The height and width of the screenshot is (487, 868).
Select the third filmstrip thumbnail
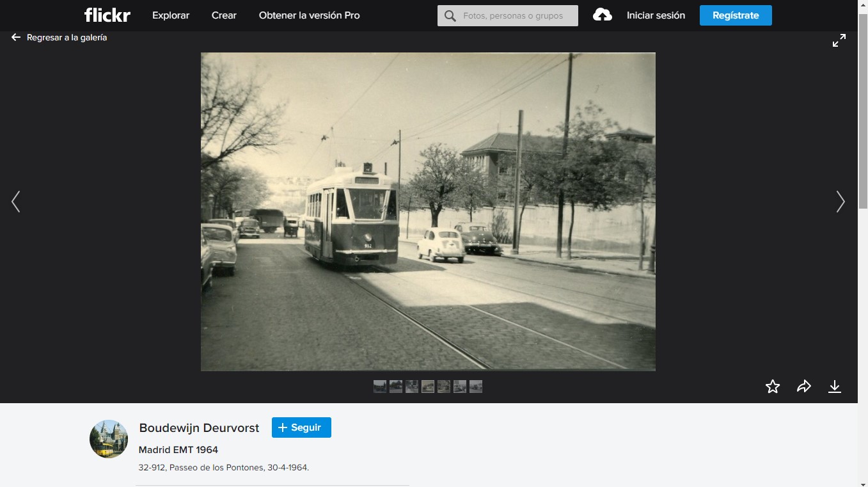[412, 387]
